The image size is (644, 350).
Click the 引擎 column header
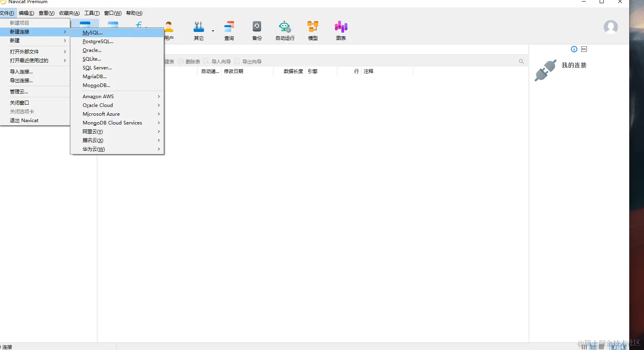[321, 71]
